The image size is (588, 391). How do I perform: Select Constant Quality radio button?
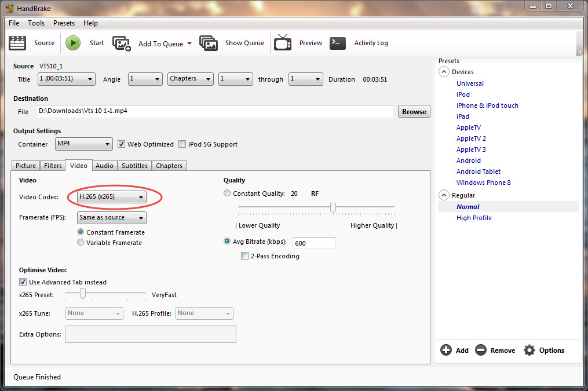click(227, 193)
